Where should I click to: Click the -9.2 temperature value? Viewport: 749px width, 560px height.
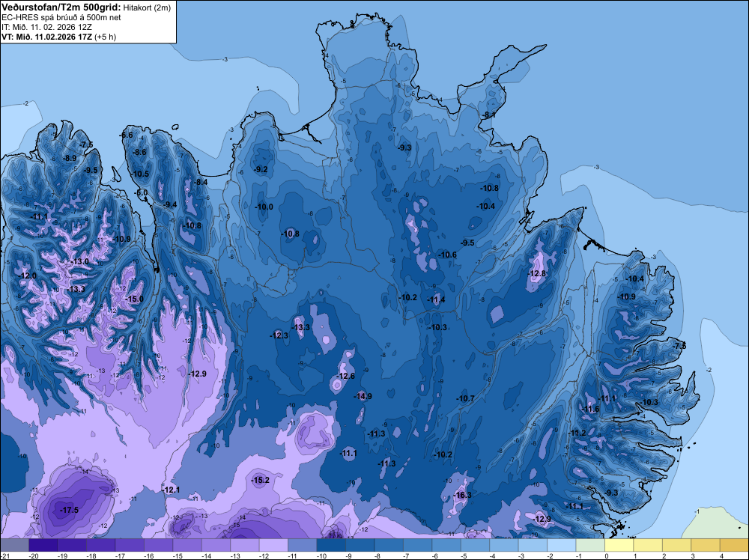pos(261,169)
